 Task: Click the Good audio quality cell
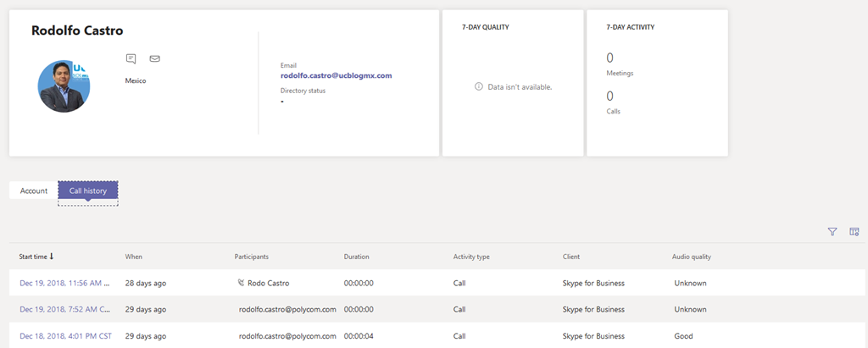click(683, 336)
